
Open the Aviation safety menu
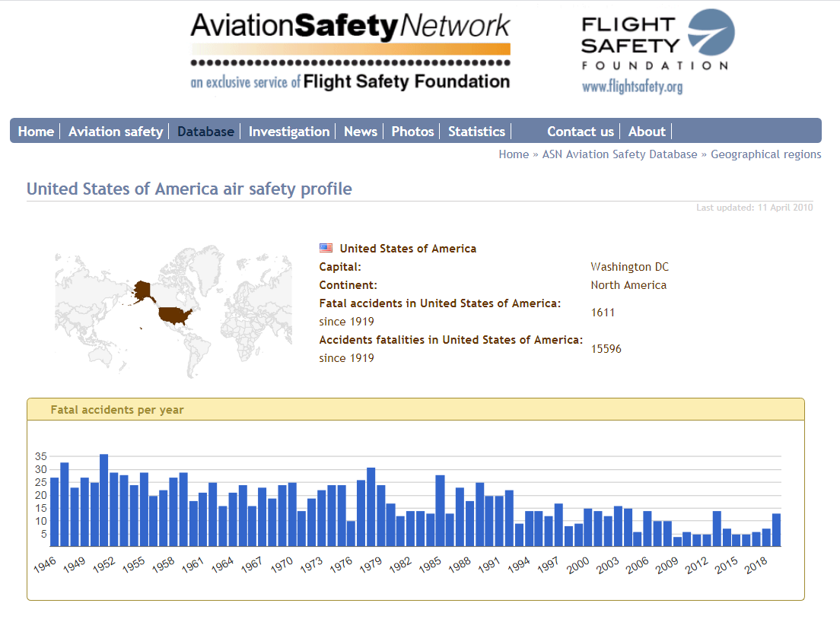click(116, 132)
